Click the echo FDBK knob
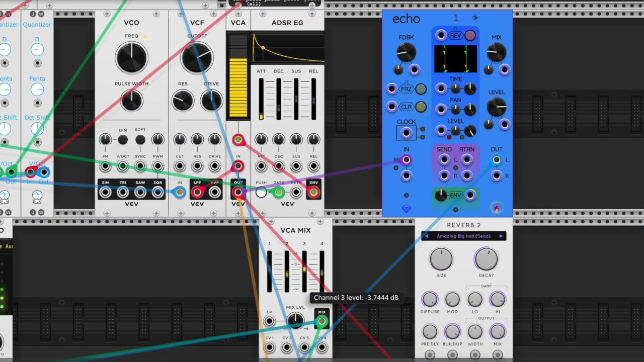Viewport: 644px width, 362px height. 406,52
